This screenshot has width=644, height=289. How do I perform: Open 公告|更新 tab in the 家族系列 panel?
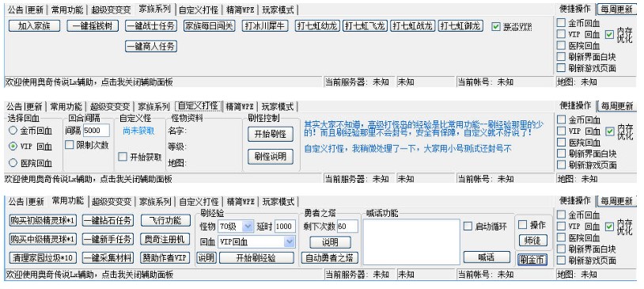pyautogui.click(x=27, y=10)
